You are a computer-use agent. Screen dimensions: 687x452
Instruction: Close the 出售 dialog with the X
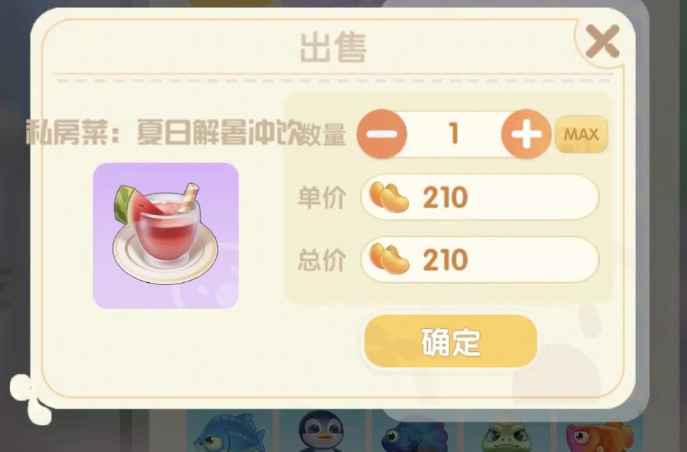pyautogui.click(x=603, y=41)
